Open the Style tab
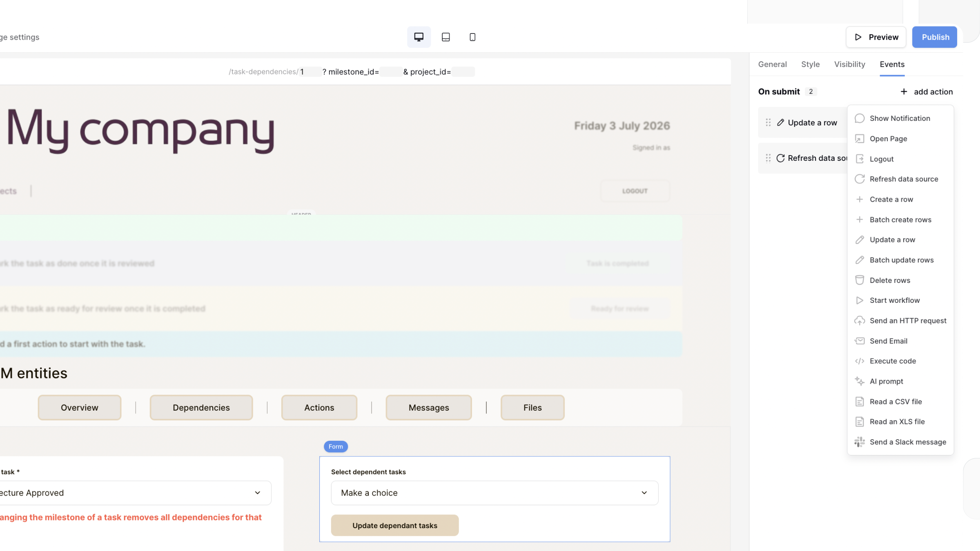980x551 pixels. (810, 64)
